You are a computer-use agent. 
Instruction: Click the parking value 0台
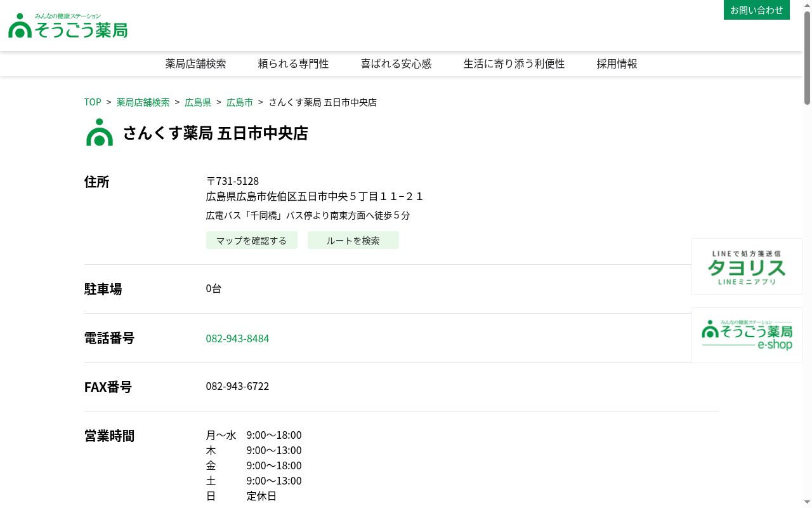click(x=214, y=288)
